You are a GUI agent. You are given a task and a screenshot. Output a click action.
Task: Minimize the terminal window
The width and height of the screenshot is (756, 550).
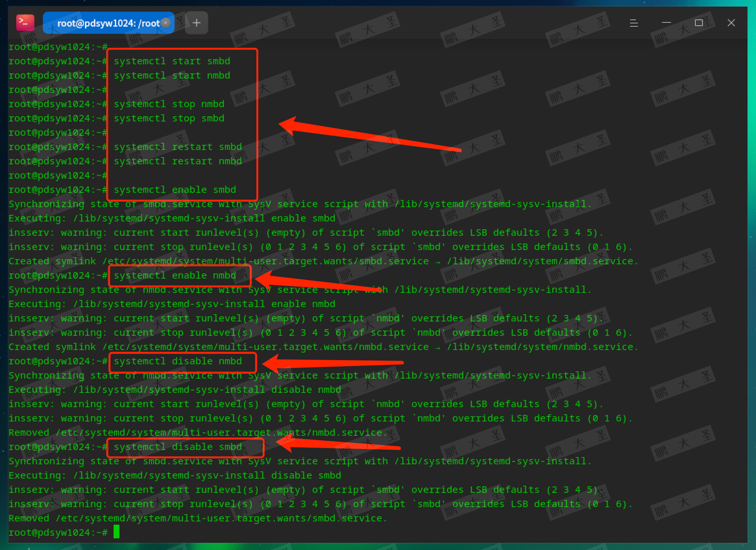point(666,23)
